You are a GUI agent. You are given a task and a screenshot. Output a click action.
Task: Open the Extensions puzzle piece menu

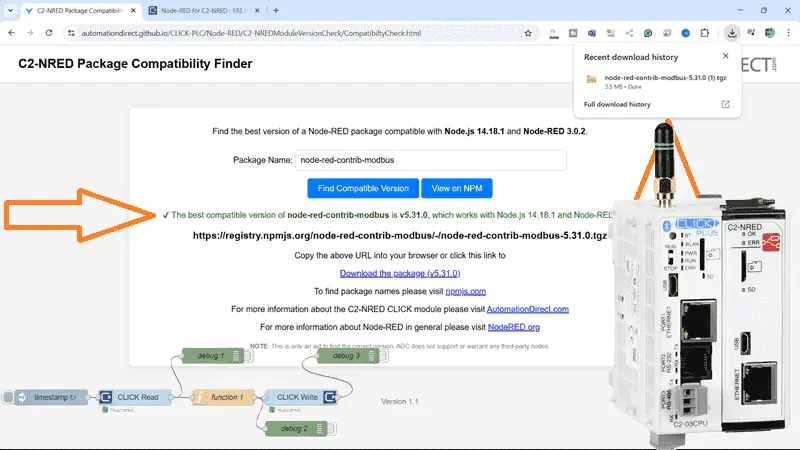(x=705, y=33)
